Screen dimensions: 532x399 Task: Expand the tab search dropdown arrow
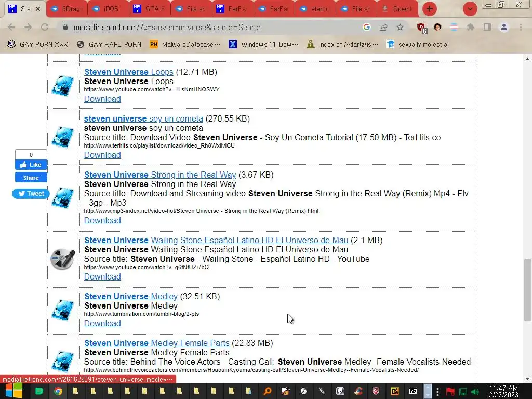[470, 9]
